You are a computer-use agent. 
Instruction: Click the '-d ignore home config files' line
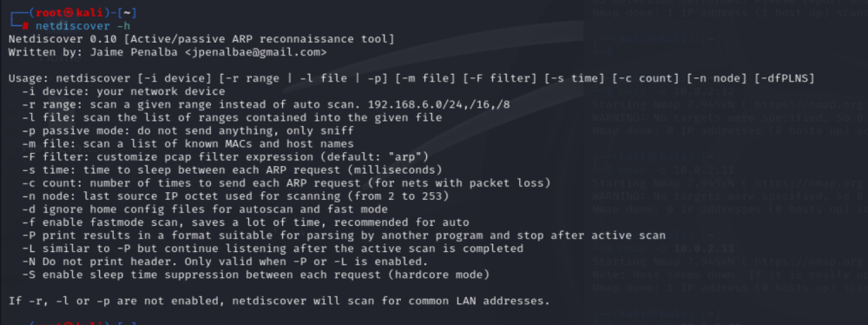point(205,209)
